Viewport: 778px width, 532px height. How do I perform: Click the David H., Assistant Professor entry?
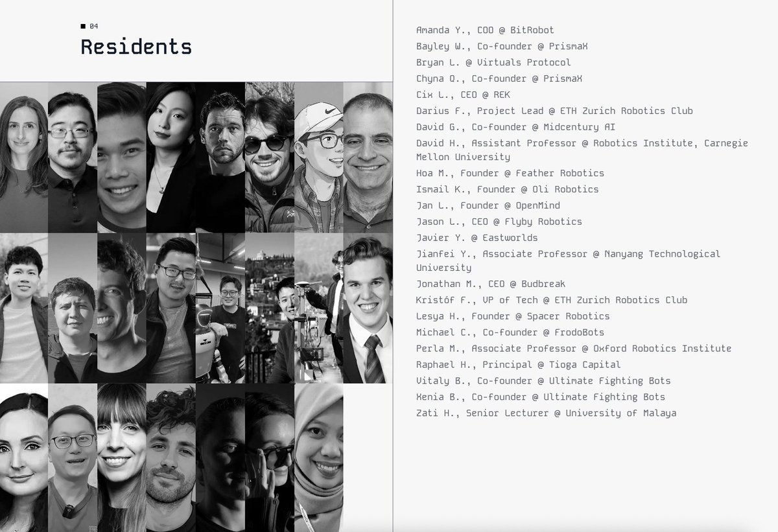coord(582,150)
